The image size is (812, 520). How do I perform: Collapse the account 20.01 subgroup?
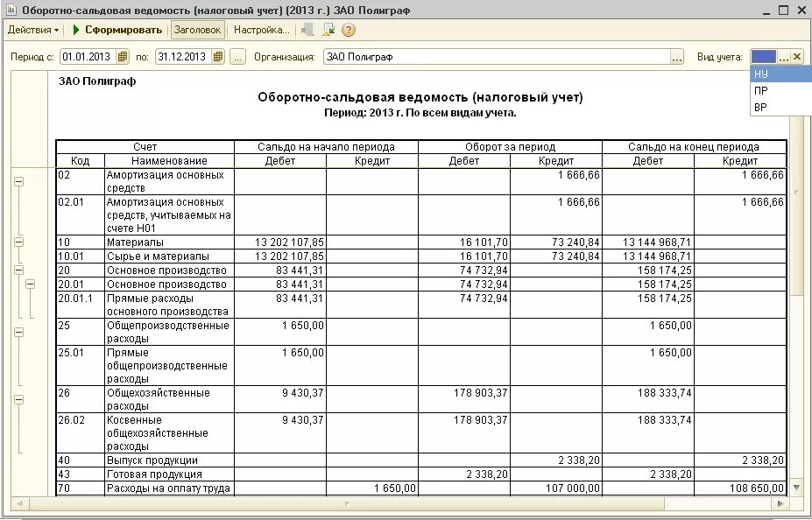31,284
